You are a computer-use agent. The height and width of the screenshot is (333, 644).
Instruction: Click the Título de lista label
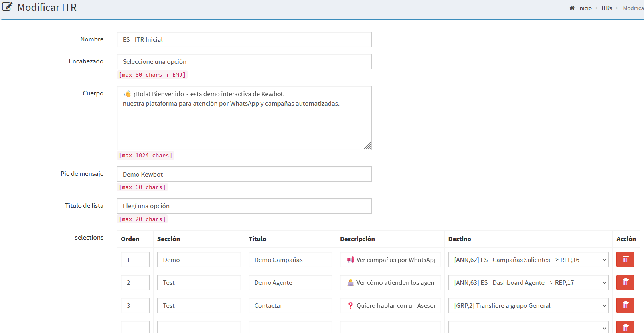pos(84,205)
